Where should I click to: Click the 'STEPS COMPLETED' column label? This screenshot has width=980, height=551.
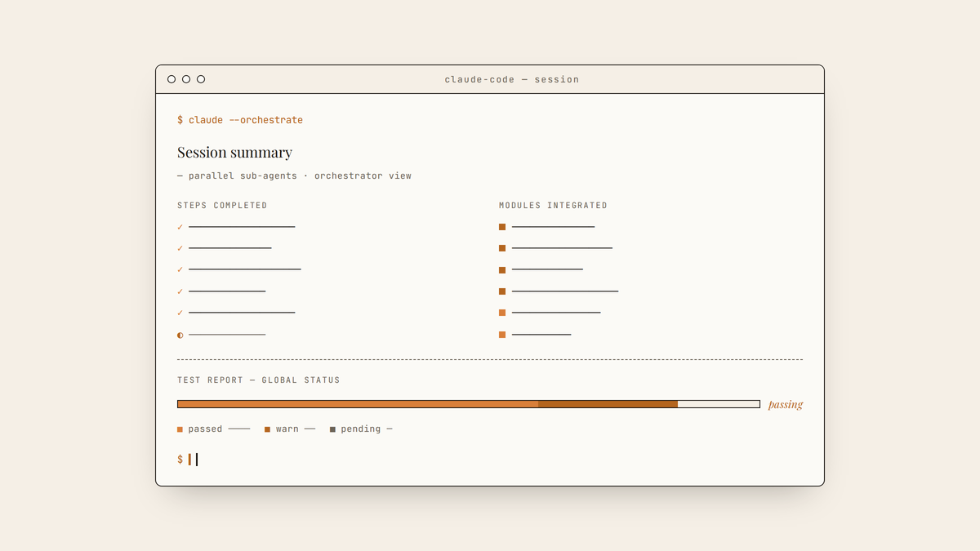(x=222, y=206)
